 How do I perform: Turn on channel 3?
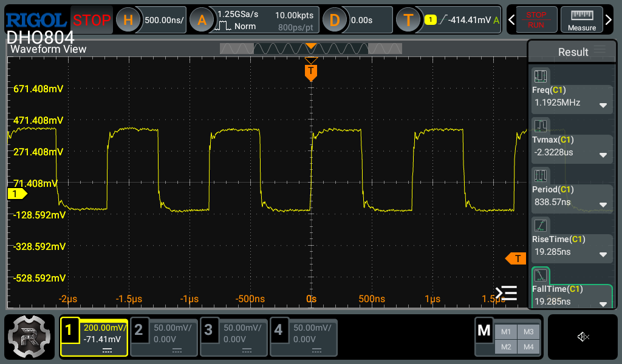tap(234, 337)
